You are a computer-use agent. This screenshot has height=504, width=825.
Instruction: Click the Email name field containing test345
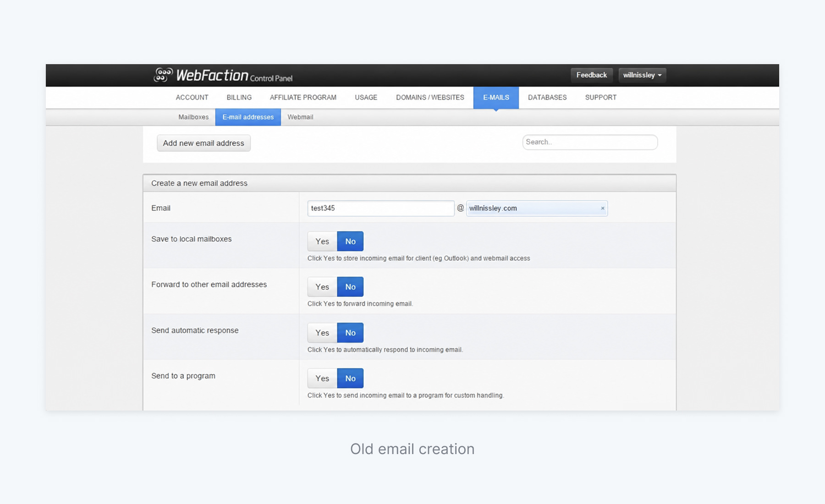381,208
